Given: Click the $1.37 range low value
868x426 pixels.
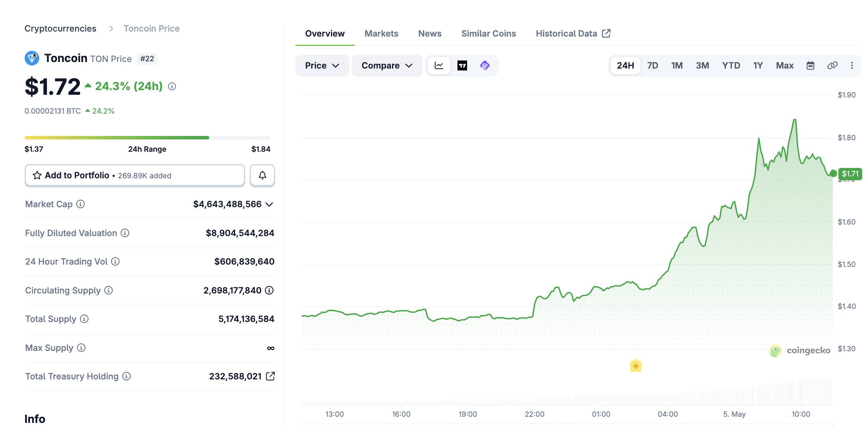Looking at the screenshot, I should pos(34,149).
